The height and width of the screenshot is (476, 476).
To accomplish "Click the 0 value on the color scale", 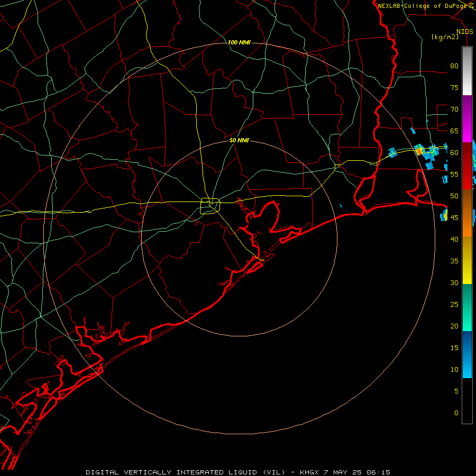I will coord(456,413).
